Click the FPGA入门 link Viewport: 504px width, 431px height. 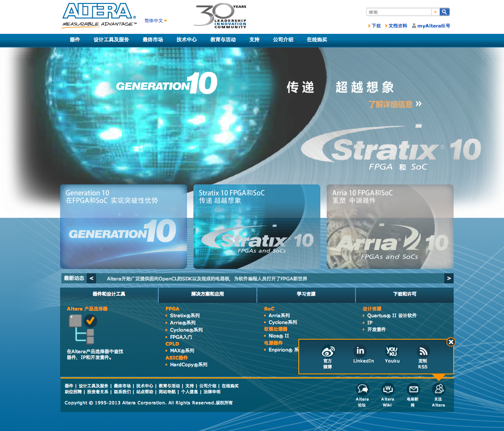click(x=181, y=337)
